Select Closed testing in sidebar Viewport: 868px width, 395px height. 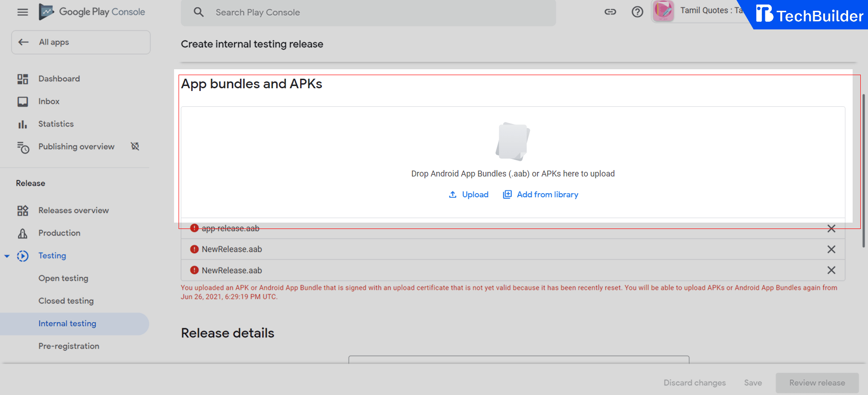[66, 301]
